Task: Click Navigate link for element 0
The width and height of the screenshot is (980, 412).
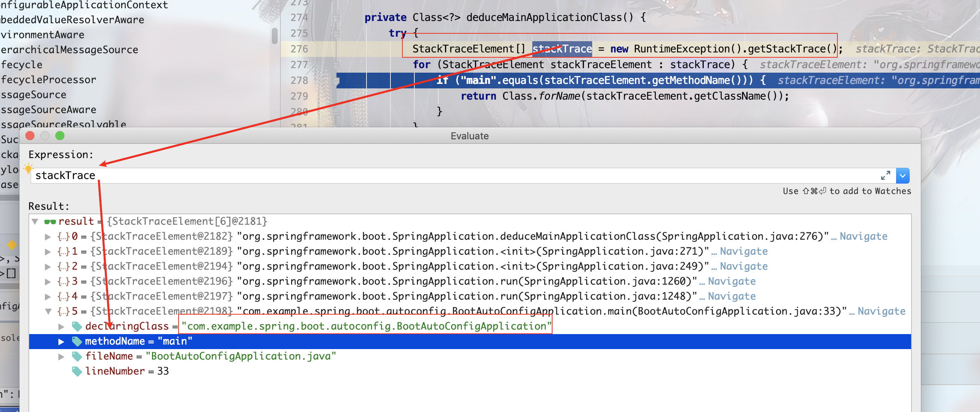Action: [863, 236]
